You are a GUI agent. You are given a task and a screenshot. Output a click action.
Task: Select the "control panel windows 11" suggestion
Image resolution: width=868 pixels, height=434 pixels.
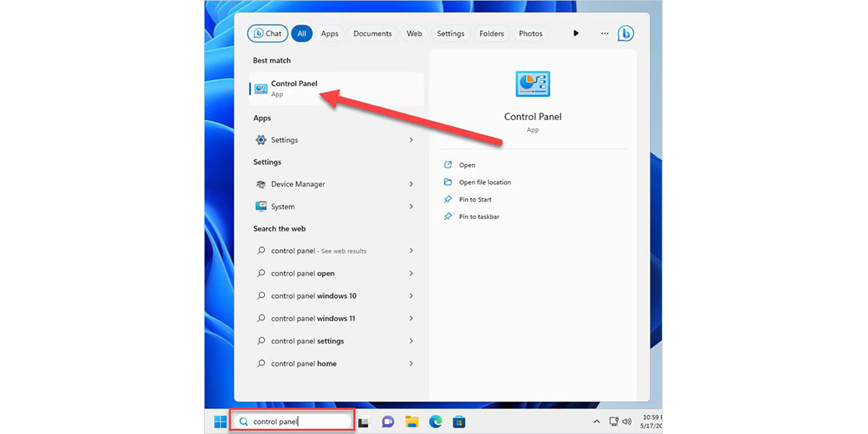pyautogui.click(x=336, y=318)
